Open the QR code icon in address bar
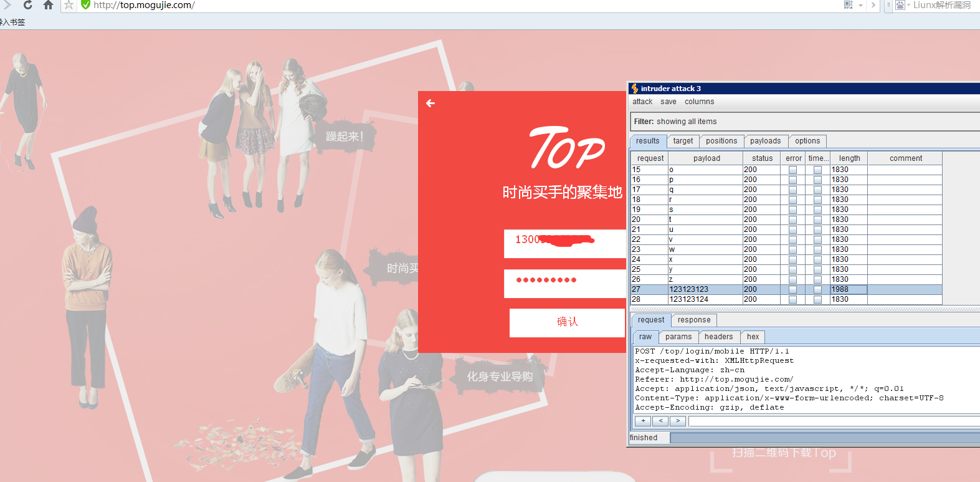 848,5
